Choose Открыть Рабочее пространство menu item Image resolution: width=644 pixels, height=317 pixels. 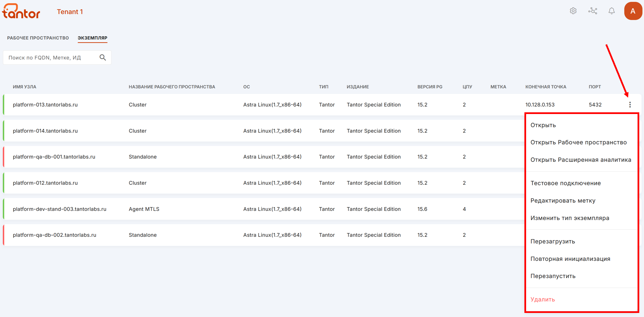579,142
